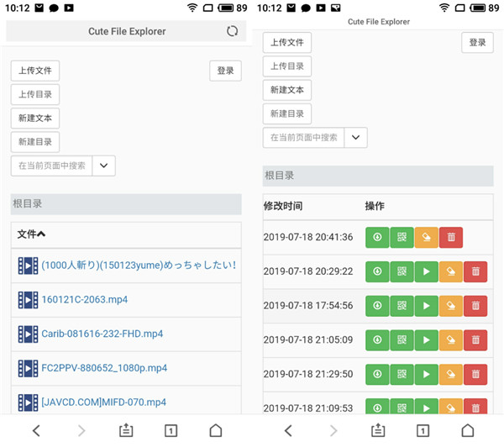Image resolution: width=504 pixels, height=447 pixels.
Task: Open Carib-081616-232-FHD.mp4 video thumbnail icon
Action: click(28, 334)
